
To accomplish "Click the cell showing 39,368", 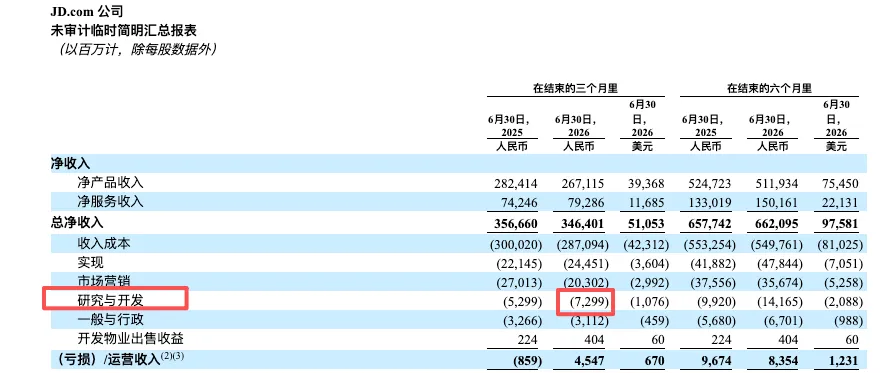I will (646, 185).
